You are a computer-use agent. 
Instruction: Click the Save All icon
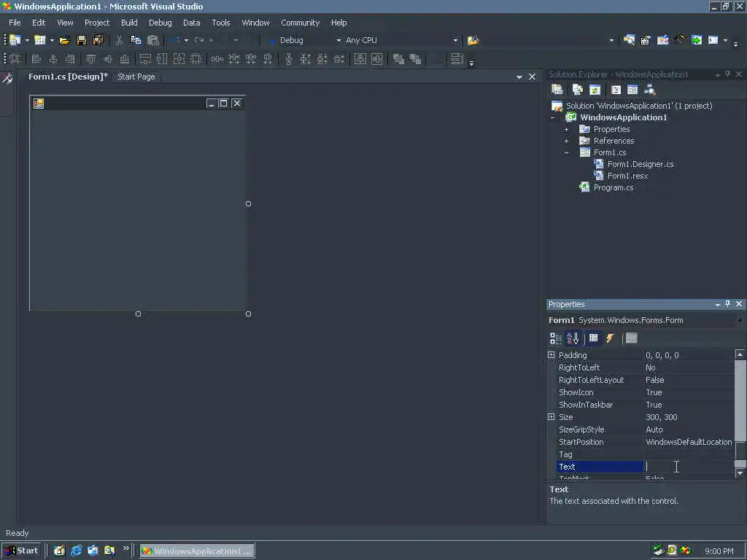pos(98,41)
